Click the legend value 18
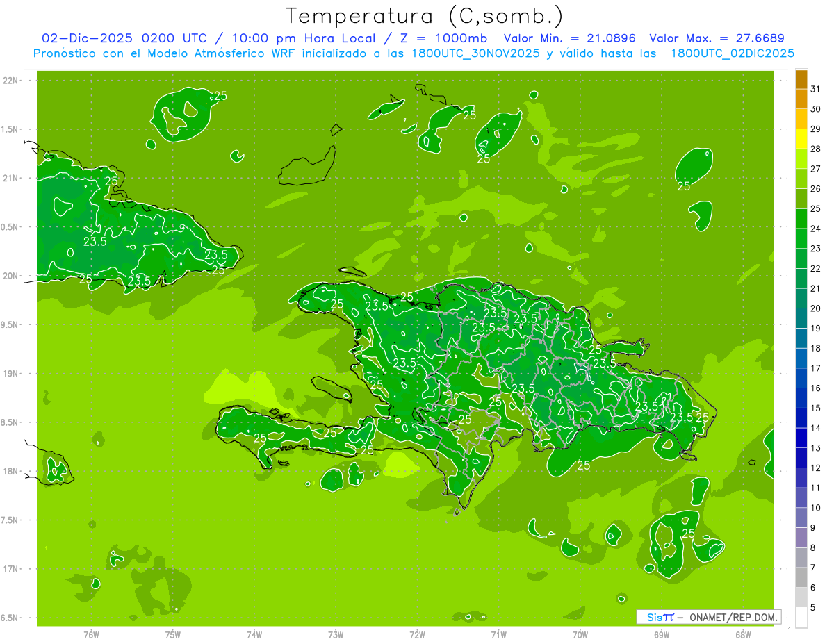This screenshot has width=834, height=644. [815, 348]
